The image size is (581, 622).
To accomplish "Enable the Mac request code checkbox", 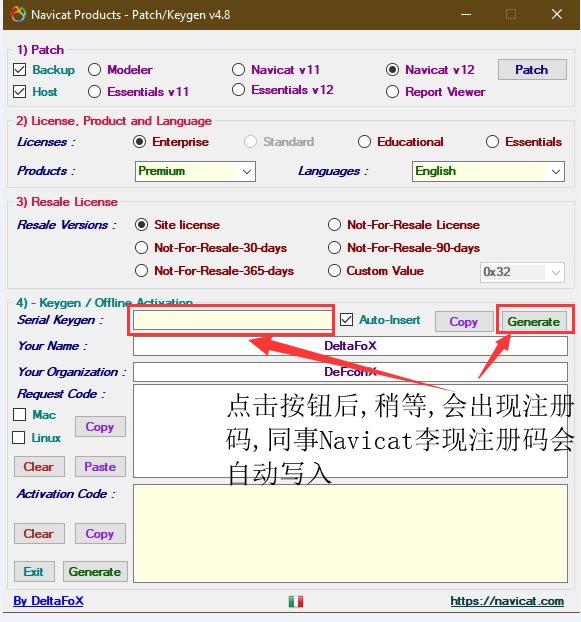I will point(19,415).
